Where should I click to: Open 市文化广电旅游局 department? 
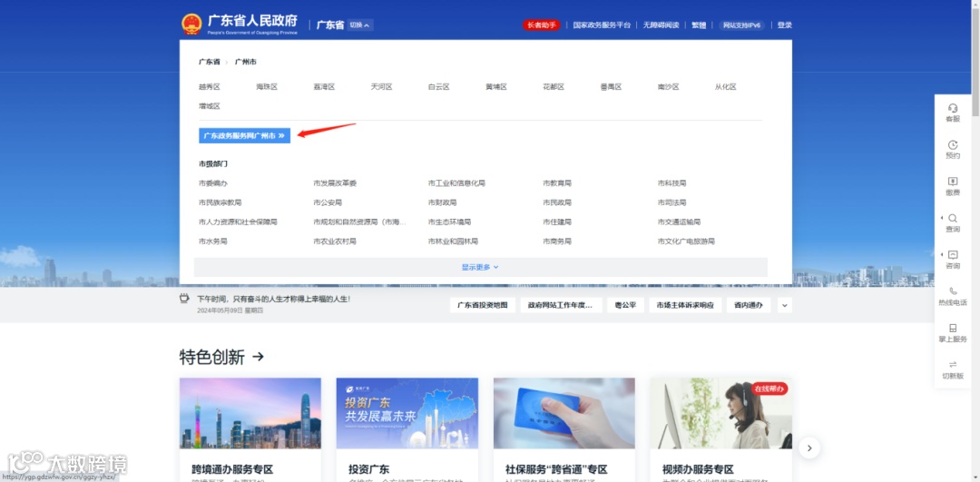pos(686,241)
